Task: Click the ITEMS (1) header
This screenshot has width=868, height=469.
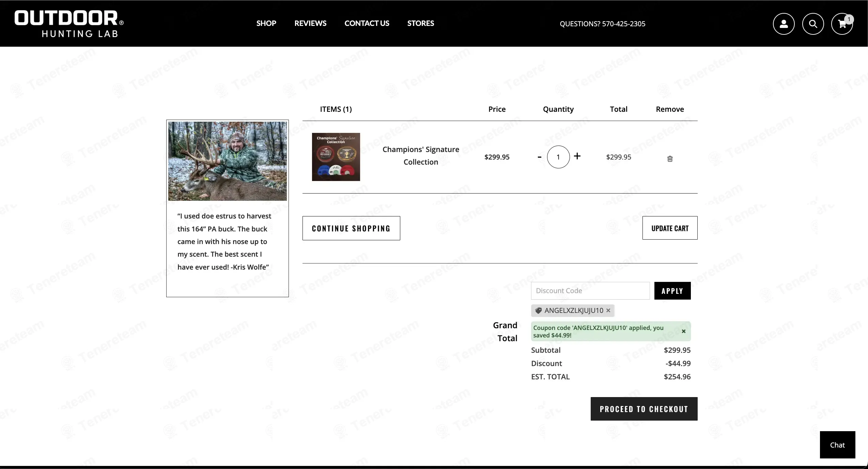Action: coord(336,109)
